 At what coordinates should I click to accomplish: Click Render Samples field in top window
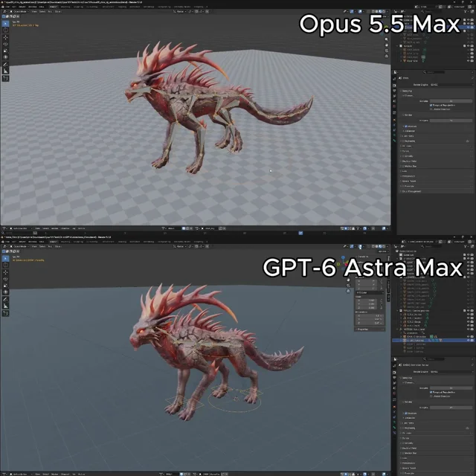pos(451,120)
